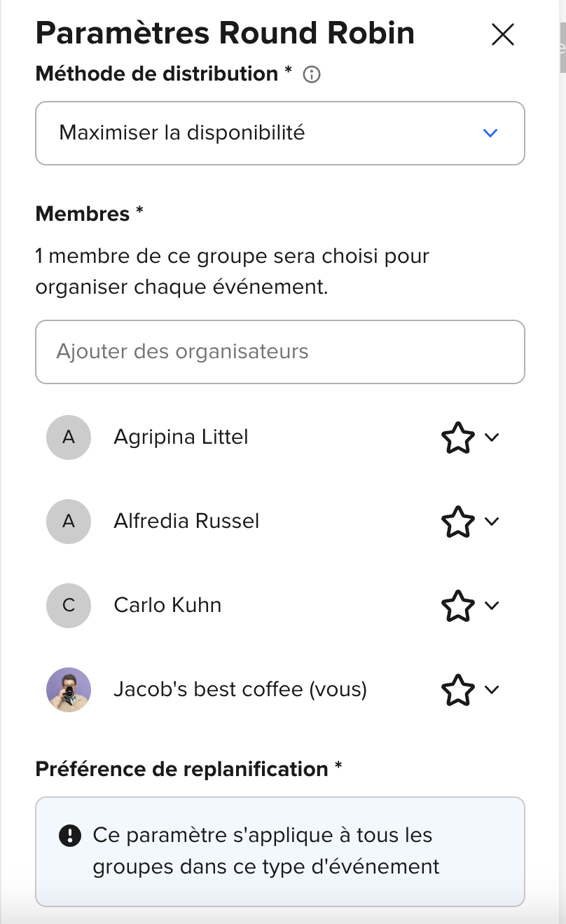The height and width of the screenshot is (924, 566).
Task: Click Agripina Littel's avatar circle
Action: coord(69,437)
